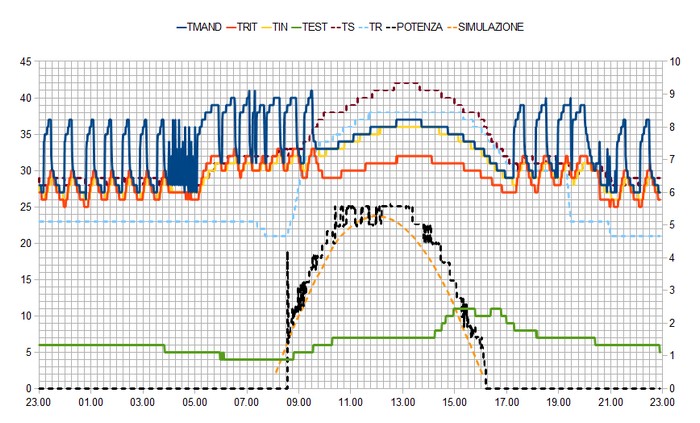
Task: Click the 13.00 label on the time axis
Action: [x=403, y=403]
